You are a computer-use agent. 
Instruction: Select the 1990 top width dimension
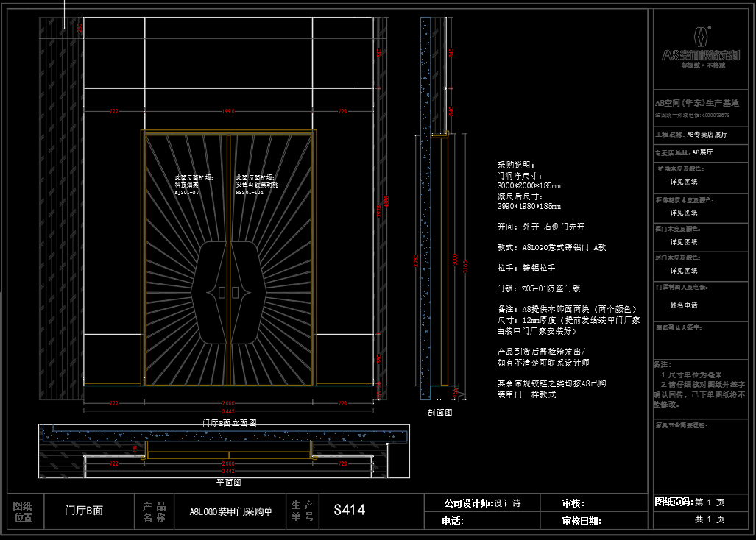coord(228,111)
